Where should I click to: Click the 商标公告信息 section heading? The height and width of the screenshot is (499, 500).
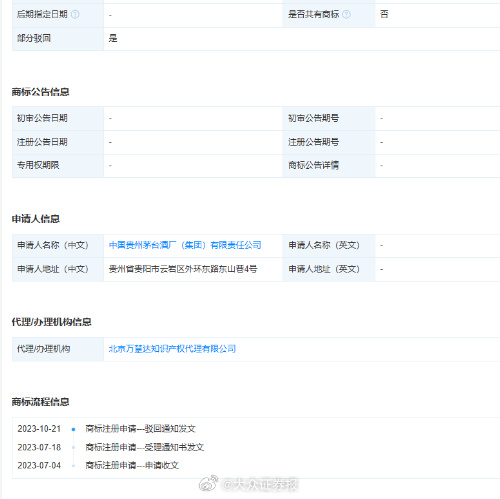pos(40,92)
